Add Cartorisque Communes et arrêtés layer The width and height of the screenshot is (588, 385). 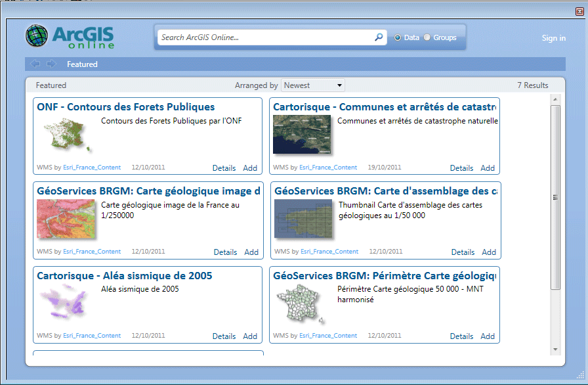click(x=488, y=168)
